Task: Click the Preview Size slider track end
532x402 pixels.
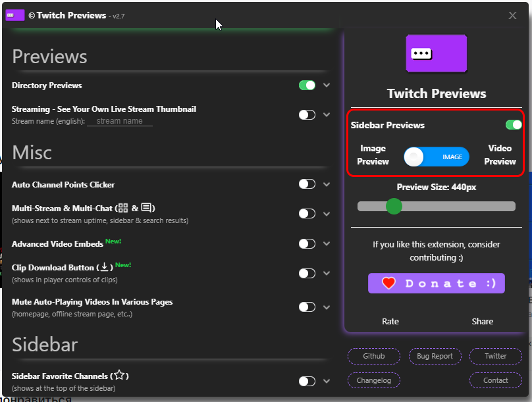Action: [512, 207]
